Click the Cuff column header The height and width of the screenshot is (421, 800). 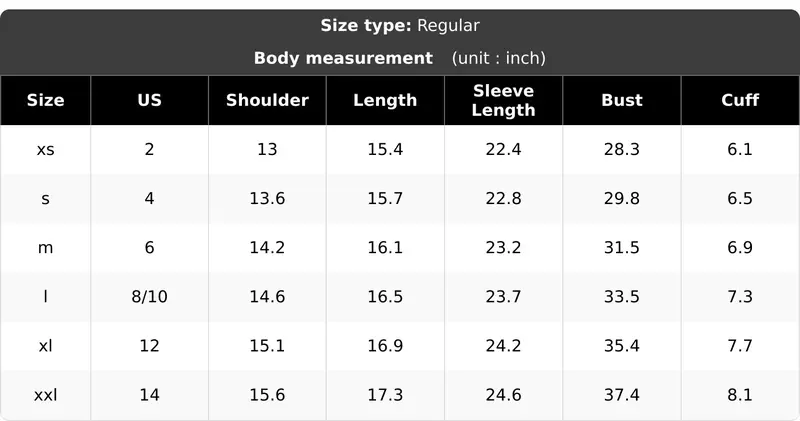coord(740,100)
